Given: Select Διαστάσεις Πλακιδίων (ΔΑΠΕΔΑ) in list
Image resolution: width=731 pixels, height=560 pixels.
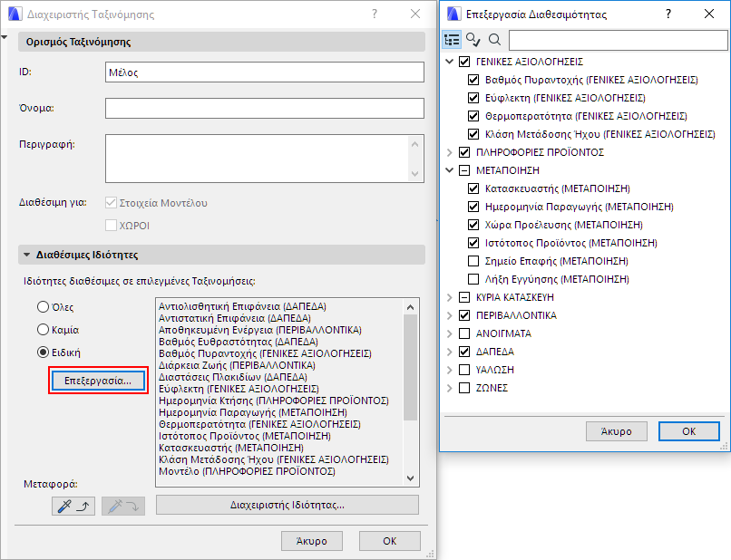Looking at the screenshot, I should tap(233, 377).
